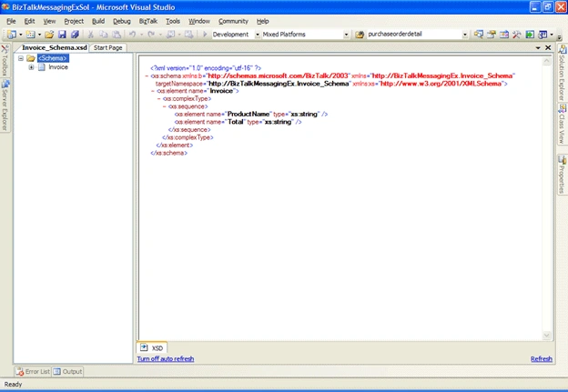
Task: Click the New Project toolbar icon
Action: point(12,35)
